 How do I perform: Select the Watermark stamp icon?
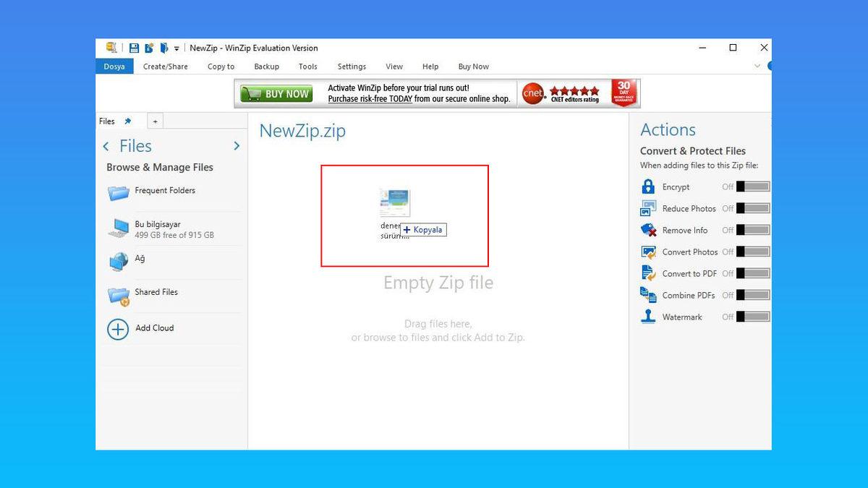(x=647, y=317)
